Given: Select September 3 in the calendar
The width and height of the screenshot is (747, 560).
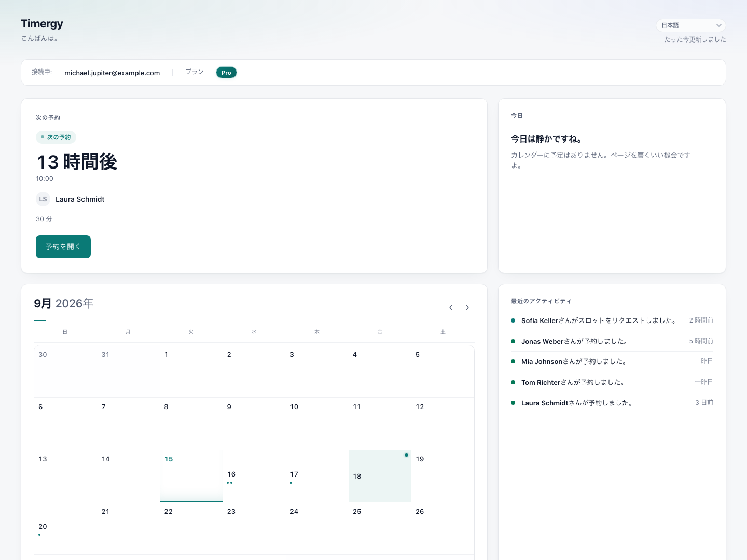Looking at the screenshot, I should point(316,371).
